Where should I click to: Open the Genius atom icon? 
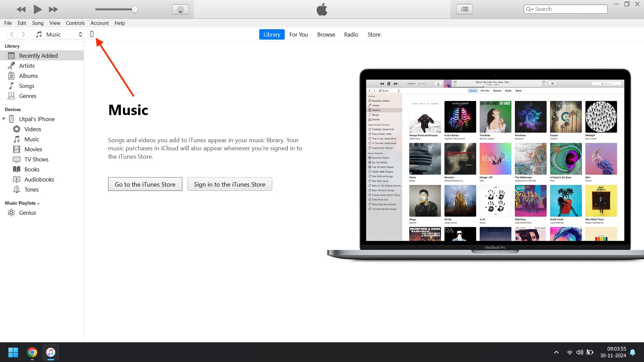(x=11, y=213)
